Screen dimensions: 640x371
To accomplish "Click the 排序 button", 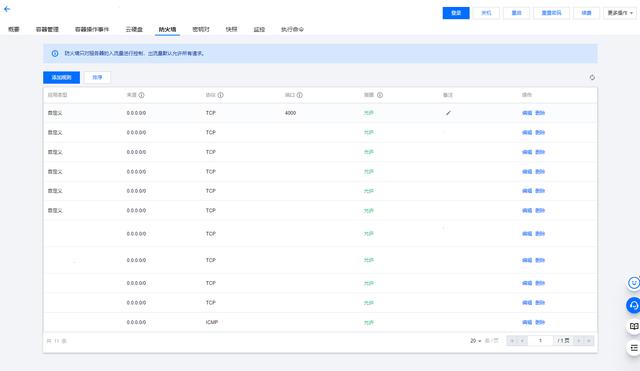I will pos(97,77).
